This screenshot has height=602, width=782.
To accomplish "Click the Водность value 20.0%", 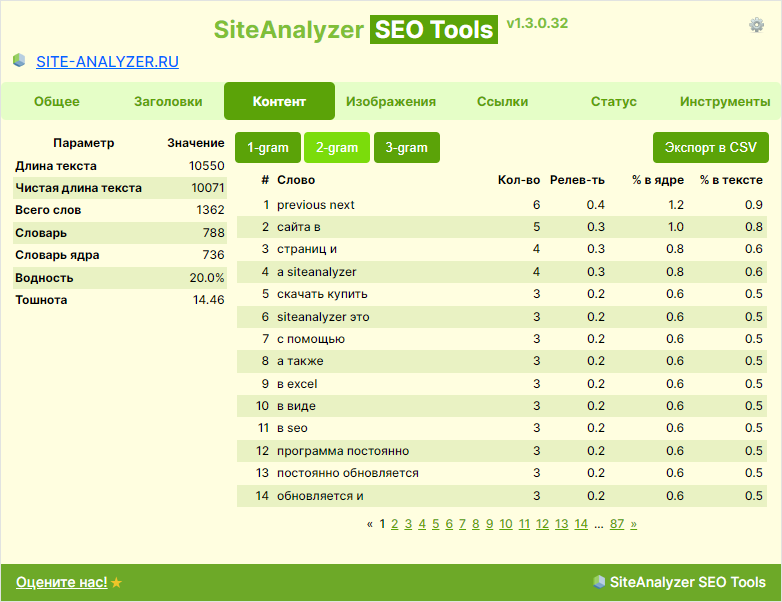I will tap(206, 278).
